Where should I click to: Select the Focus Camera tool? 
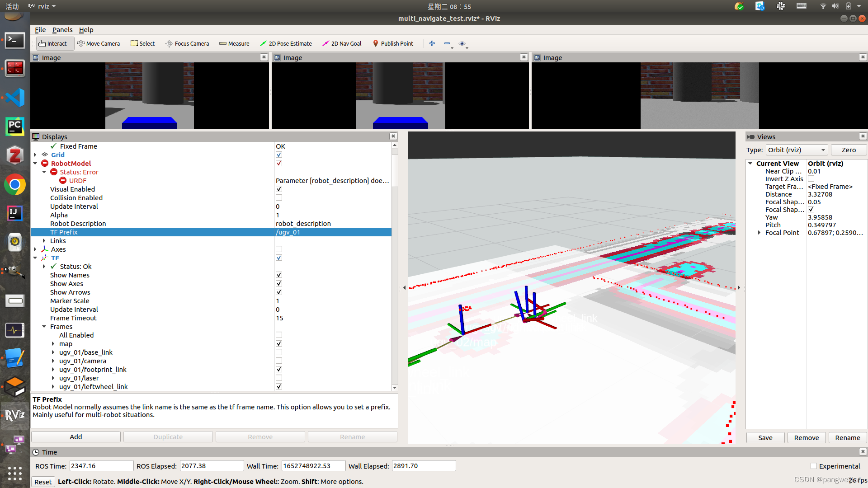187,43
